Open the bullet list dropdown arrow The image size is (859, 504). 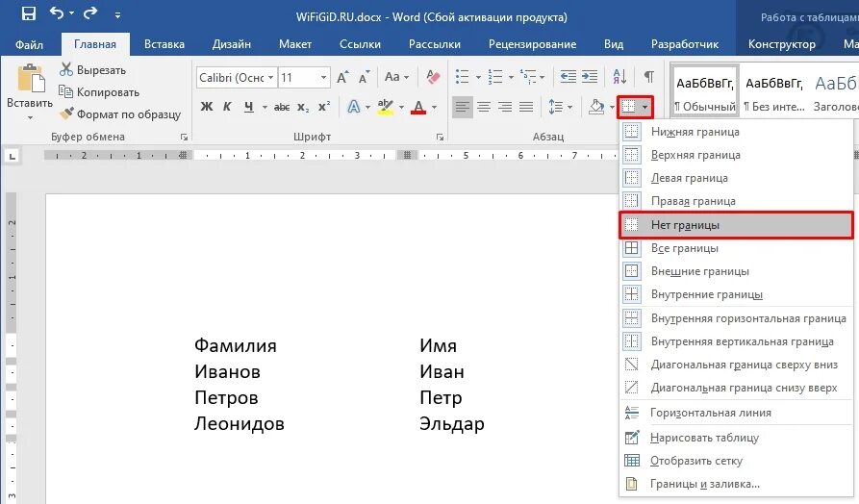pyautogui.click(x=478, y=77)
